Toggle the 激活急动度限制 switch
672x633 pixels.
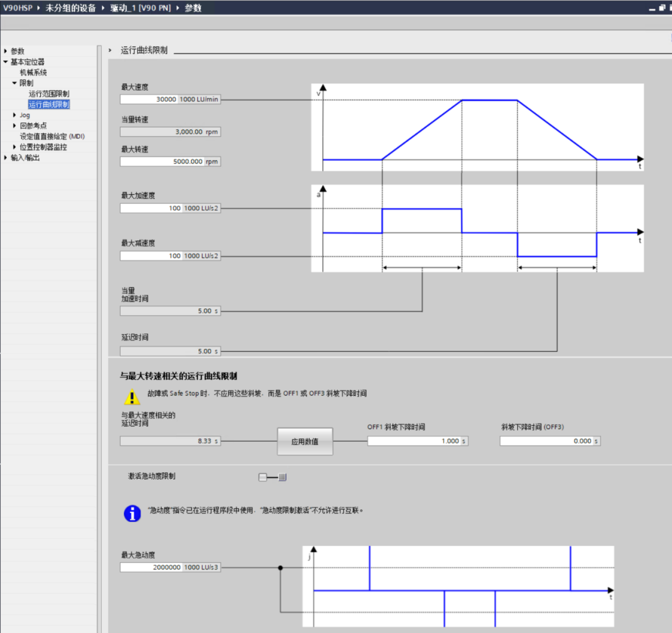(x=273, y=477)
